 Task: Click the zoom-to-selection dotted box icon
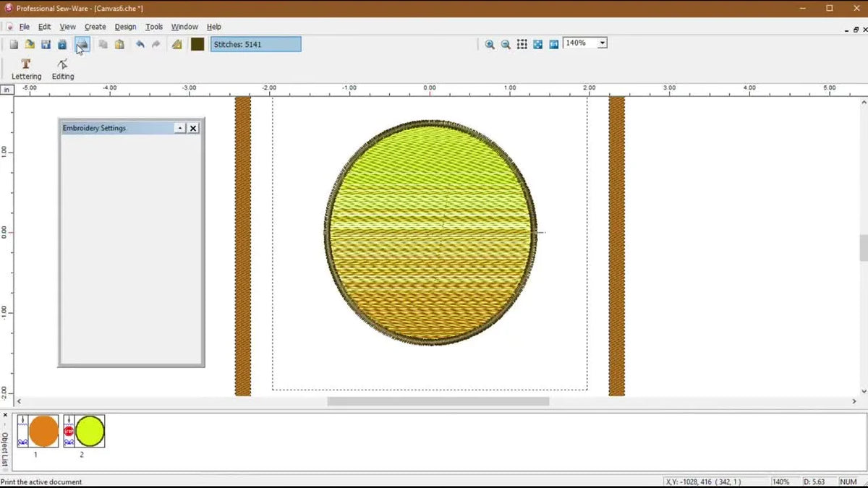522,44
